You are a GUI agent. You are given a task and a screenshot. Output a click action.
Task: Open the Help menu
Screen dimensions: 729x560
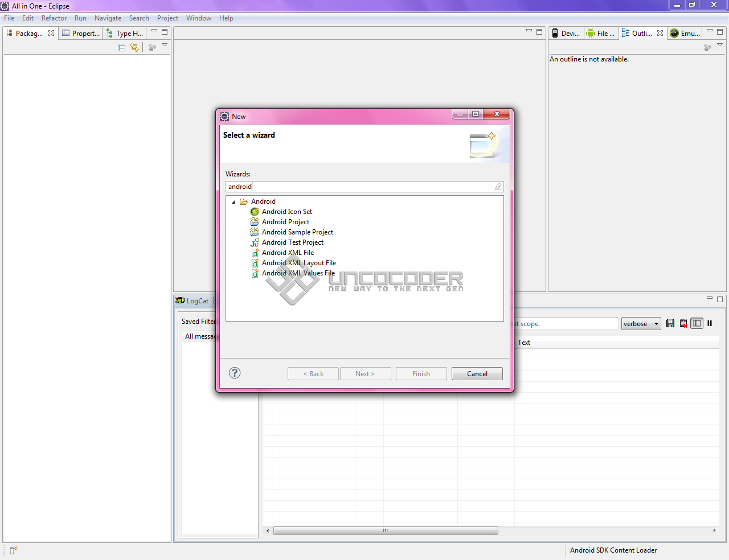226,18
